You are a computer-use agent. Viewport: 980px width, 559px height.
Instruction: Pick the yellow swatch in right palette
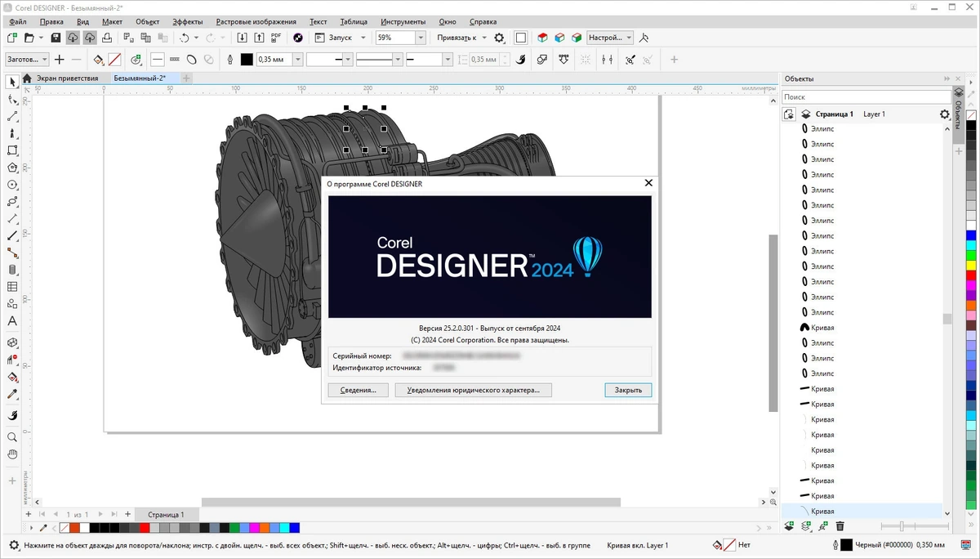pos(971,265)
